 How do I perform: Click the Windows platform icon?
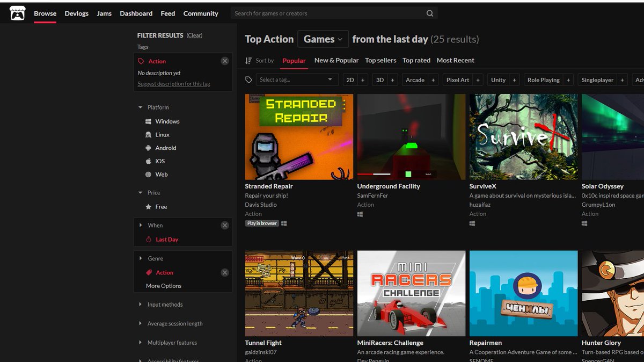(149, 121)
